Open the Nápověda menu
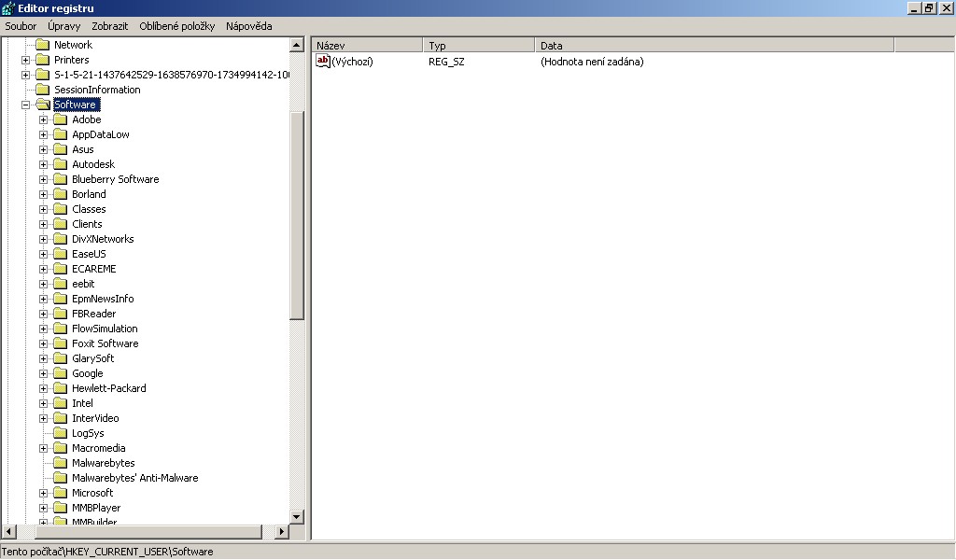The width and height of the screenshot is (956, 560). (x=248, y=26)
